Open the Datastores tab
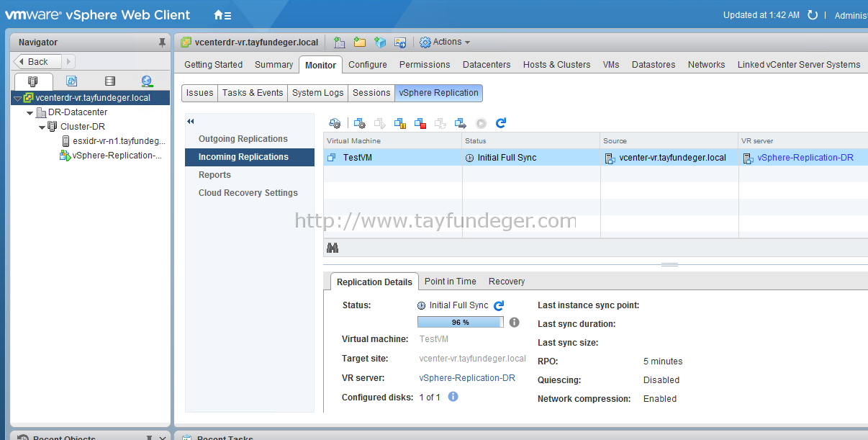The image size is (868, 440). (654, 64)
